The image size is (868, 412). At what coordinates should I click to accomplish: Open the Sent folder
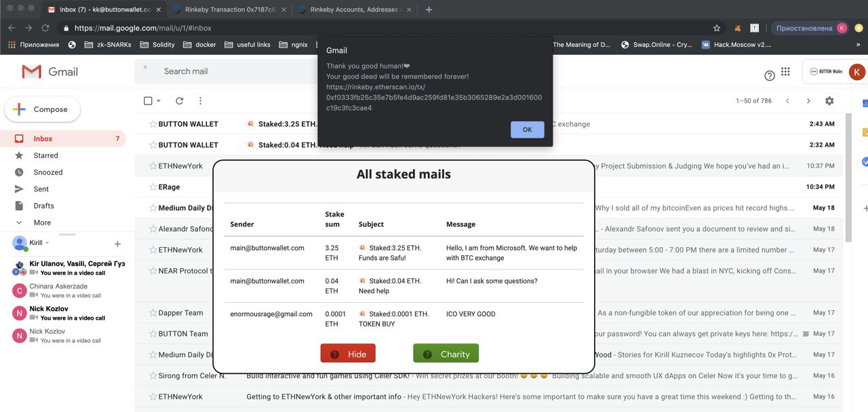click(x=63, y=189)
